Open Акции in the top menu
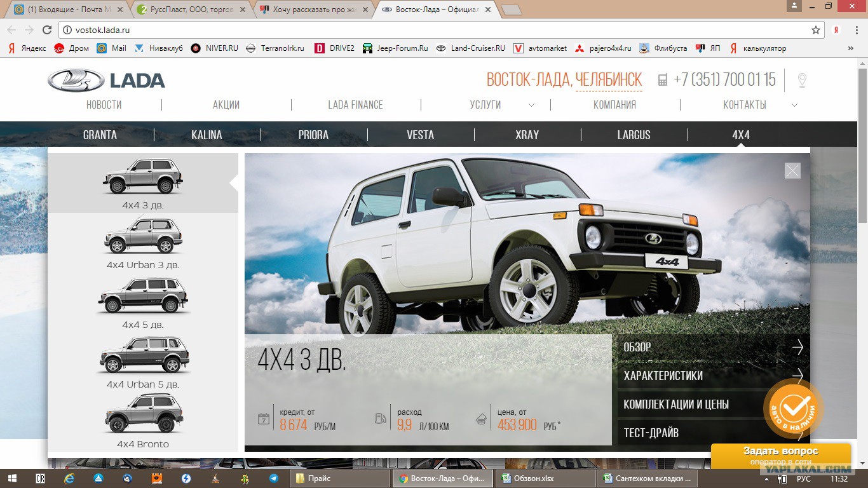 226,105
